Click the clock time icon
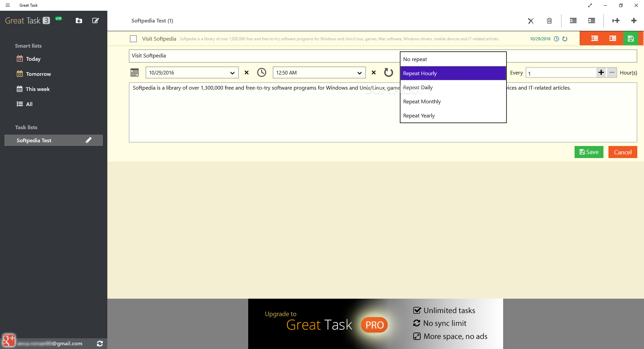 click(262, 72)
